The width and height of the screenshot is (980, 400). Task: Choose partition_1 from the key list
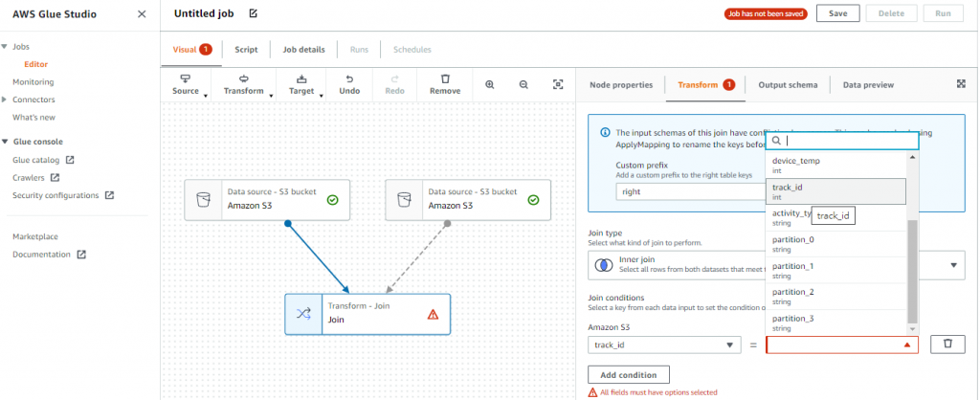(836, 270)
